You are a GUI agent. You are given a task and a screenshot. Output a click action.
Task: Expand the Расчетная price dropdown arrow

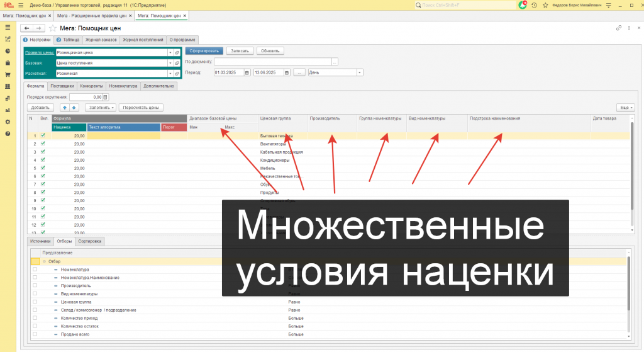point(170,74)
